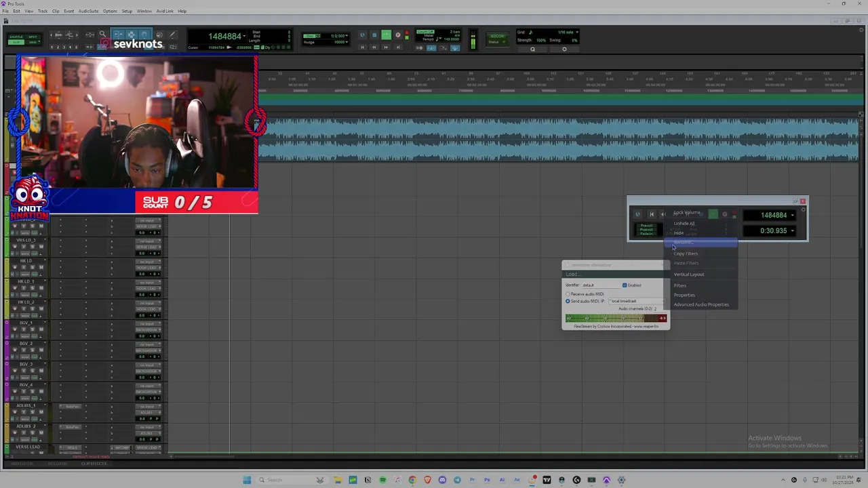Screen dimensions: 868x488
Task: Toggle Enabled checkbox in ReaStream
Action: (x=625, y=285)
